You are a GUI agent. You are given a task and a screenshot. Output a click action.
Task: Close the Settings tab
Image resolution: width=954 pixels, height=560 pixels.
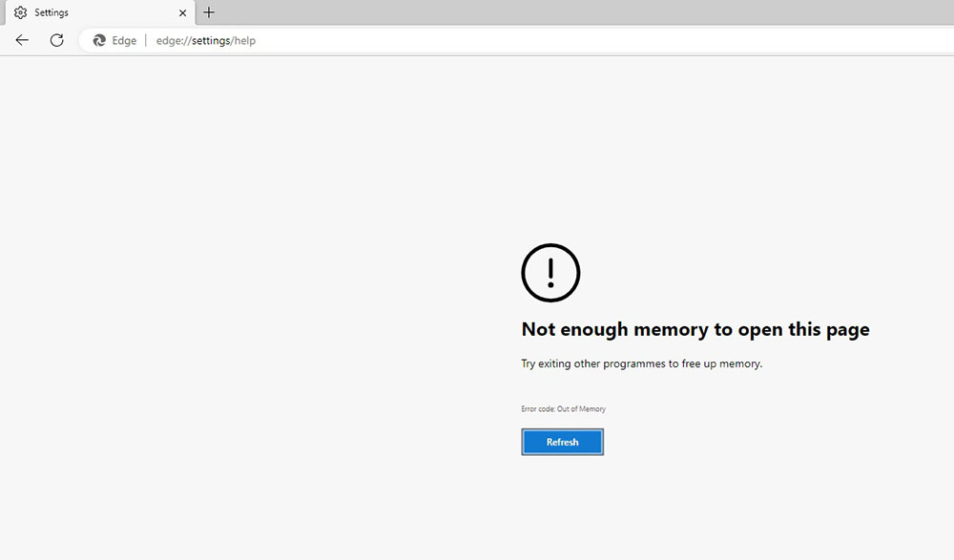pos(181,12)
